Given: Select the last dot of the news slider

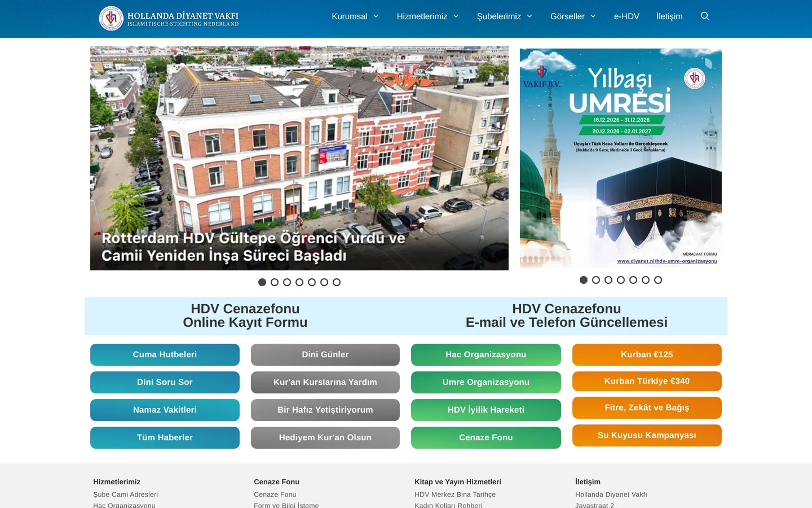Looking at the screenshot, I should click(337, 282).
